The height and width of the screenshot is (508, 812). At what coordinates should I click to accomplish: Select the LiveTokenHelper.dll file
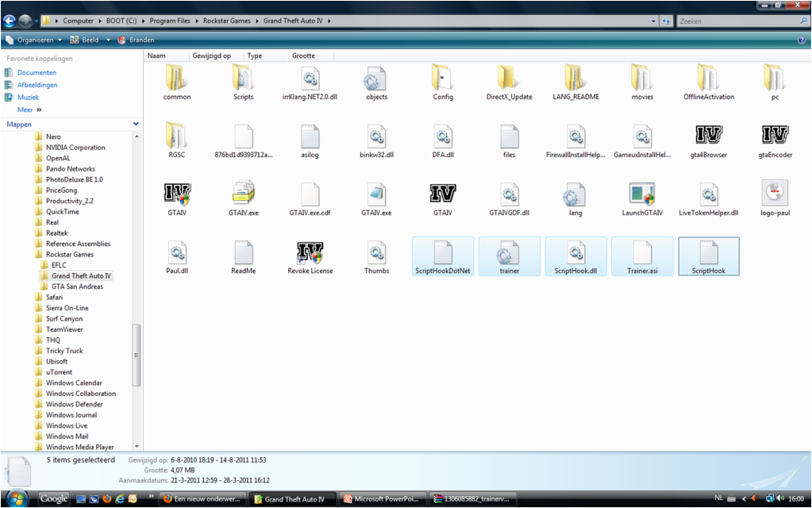pyautogui.click(x=709, y=199)
